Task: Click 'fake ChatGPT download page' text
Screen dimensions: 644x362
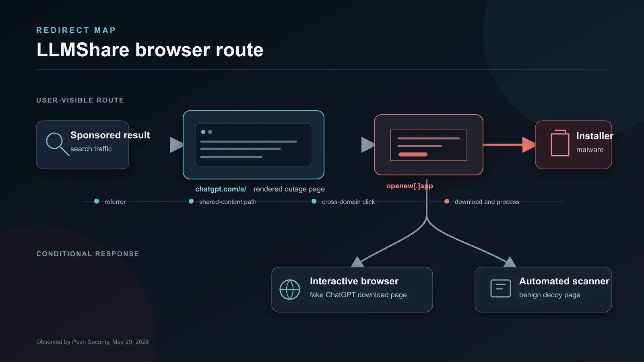Action: pos(358,295)
